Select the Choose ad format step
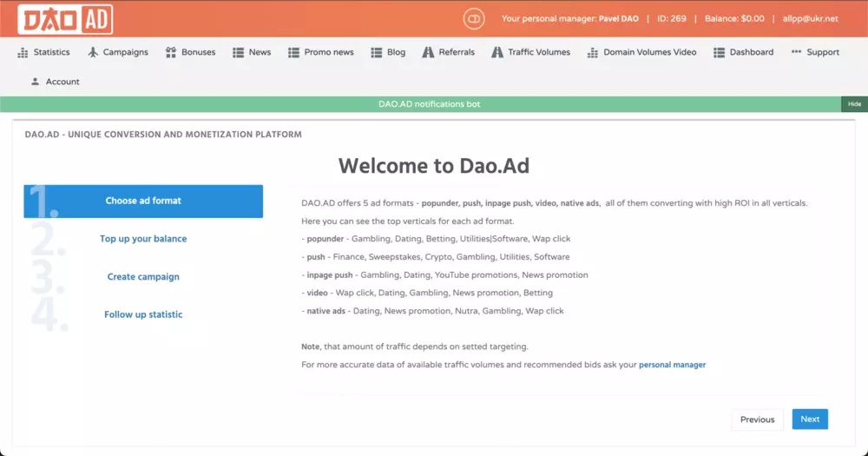This screenshot has width=868, height=456. 143,202
